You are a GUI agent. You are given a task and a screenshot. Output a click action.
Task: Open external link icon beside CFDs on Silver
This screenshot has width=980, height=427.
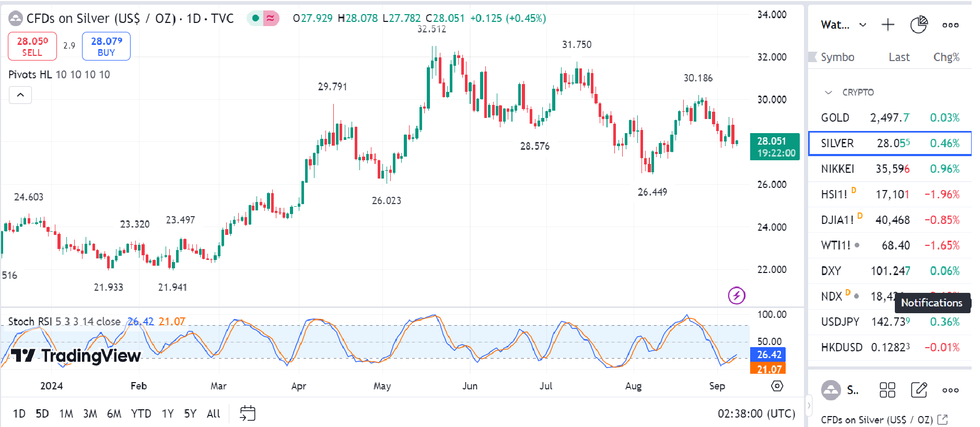coord(942,420)
